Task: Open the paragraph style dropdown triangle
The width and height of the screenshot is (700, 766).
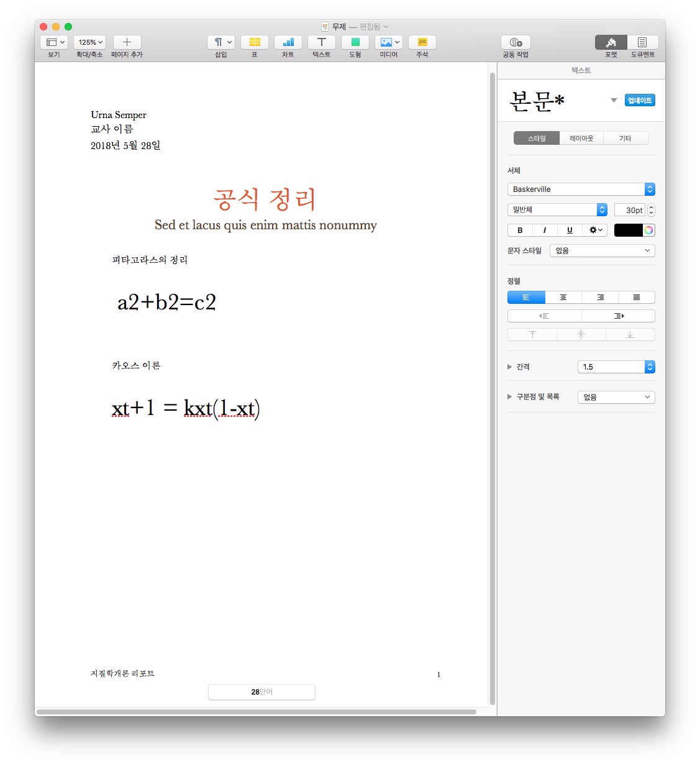Action: tap(614, 100)
